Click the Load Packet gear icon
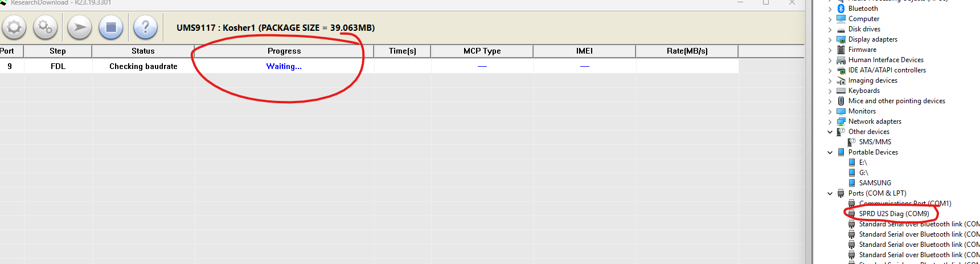 (x=14, y=27)
